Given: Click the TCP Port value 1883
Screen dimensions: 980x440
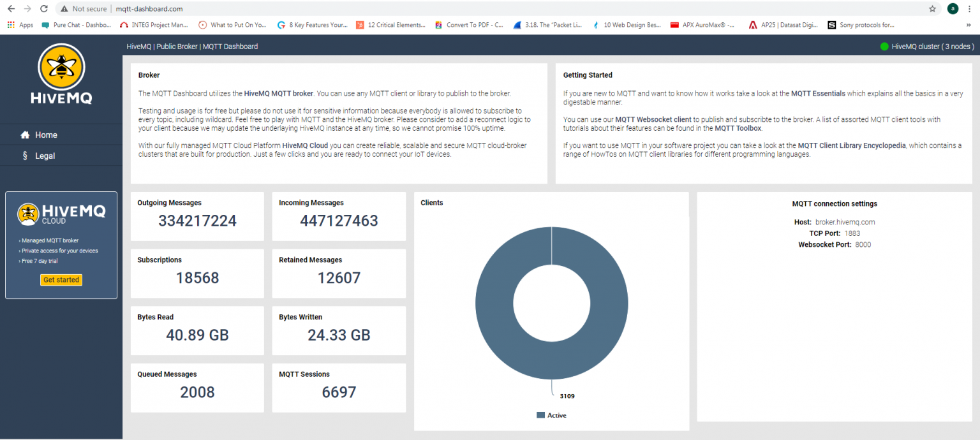Looking at the screenshot, I should tap(852, 233).
